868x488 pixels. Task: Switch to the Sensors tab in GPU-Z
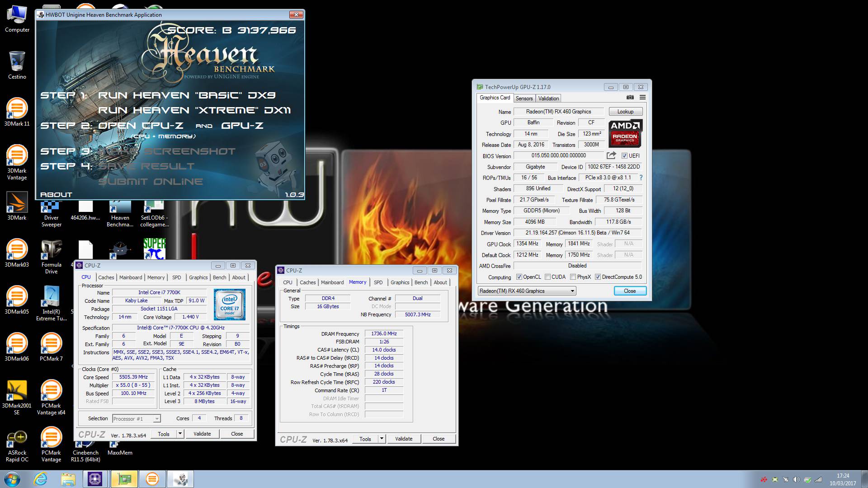524,99
